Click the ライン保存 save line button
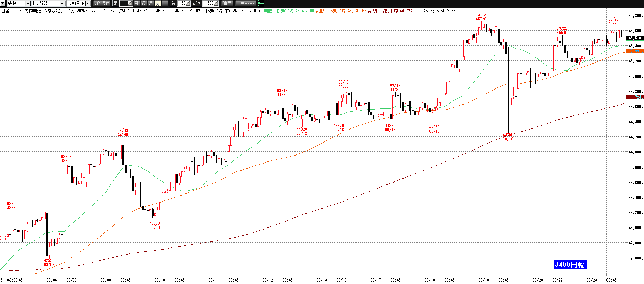 point(102,4)
